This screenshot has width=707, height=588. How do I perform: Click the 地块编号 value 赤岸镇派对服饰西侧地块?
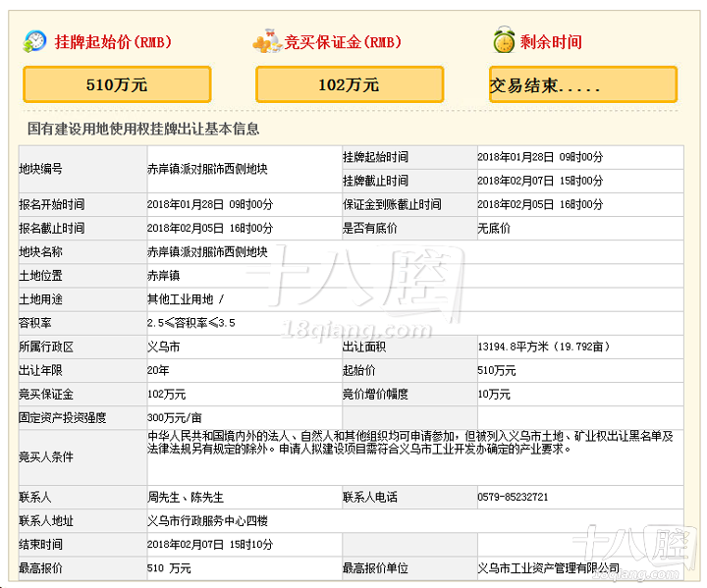tap(207, 169)
